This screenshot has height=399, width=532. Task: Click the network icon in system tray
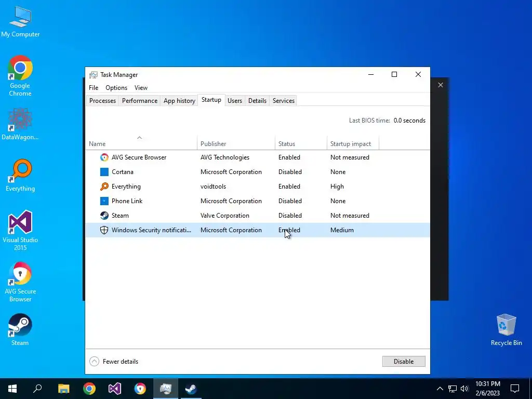coord(453,389)
